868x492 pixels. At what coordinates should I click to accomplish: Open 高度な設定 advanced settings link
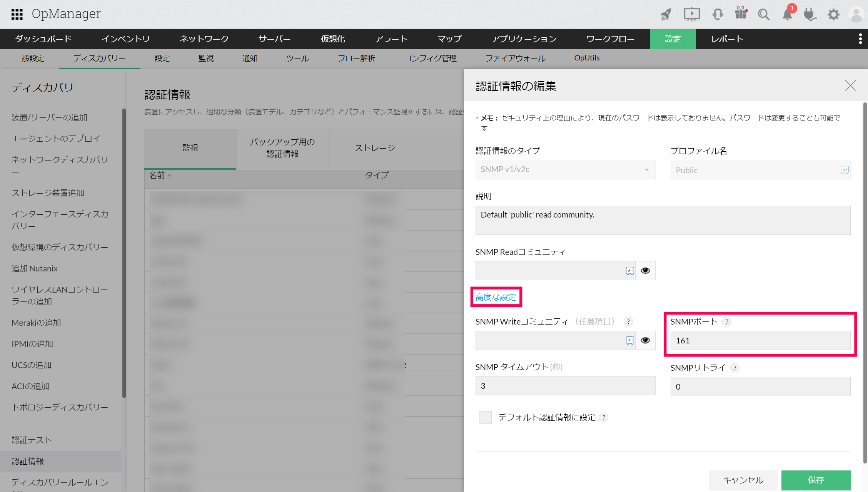(496, 297)
